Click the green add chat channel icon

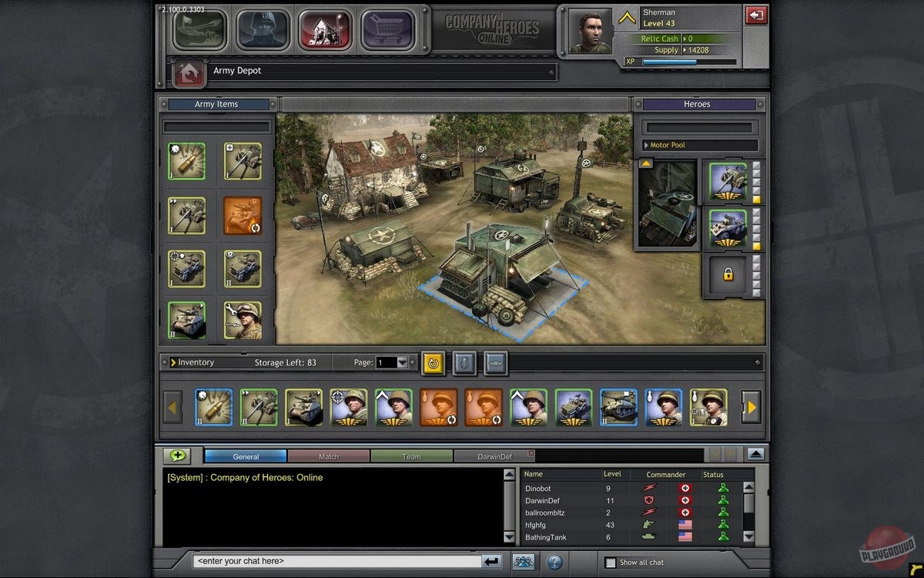click(x=177, y=455)
